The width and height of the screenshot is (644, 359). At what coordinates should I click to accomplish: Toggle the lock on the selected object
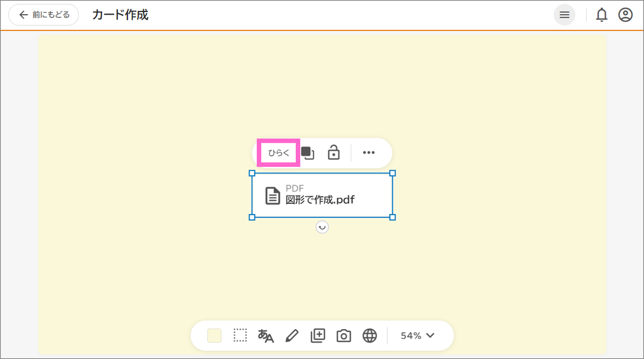tap(333, 153)
